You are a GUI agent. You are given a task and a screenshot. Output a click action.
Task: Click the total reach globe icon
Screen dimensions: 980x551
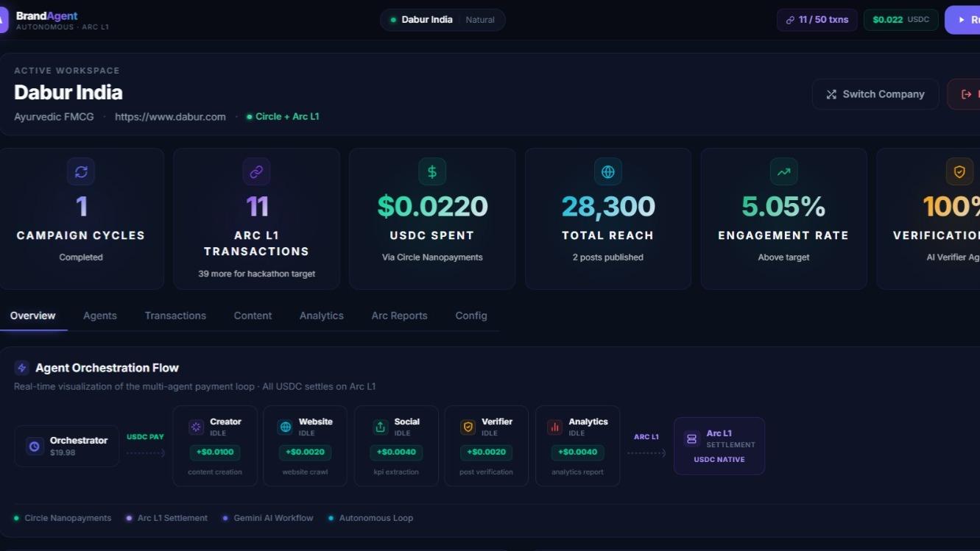[608, 172]
